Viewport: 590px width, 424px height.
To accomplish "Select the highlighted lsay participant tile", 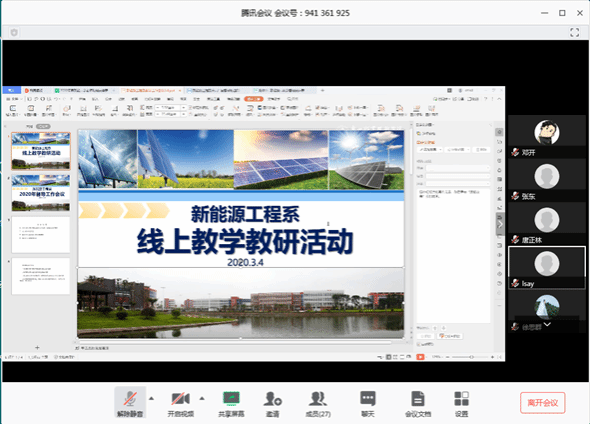I will tap(547, 267).
